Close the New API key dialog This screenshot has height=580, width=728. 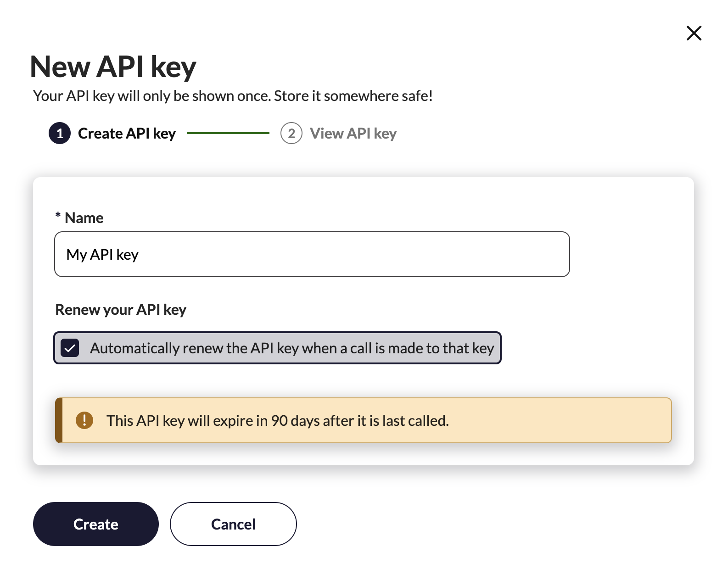click(x=694, y=33)
